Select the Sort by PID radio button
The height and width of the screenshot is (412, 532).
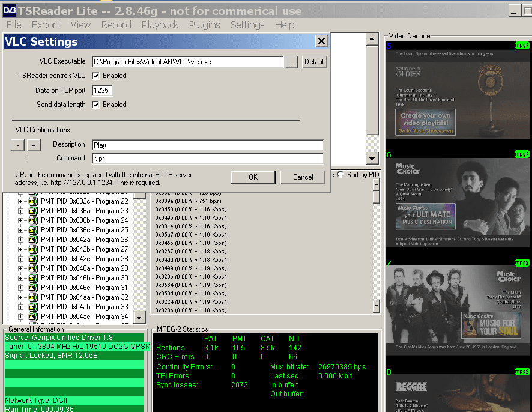340,174
